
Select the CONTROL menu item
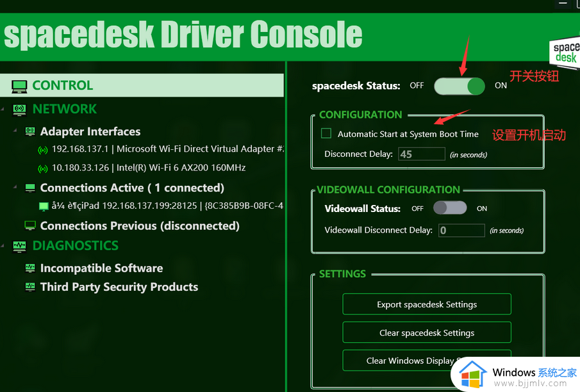(142, 85)
